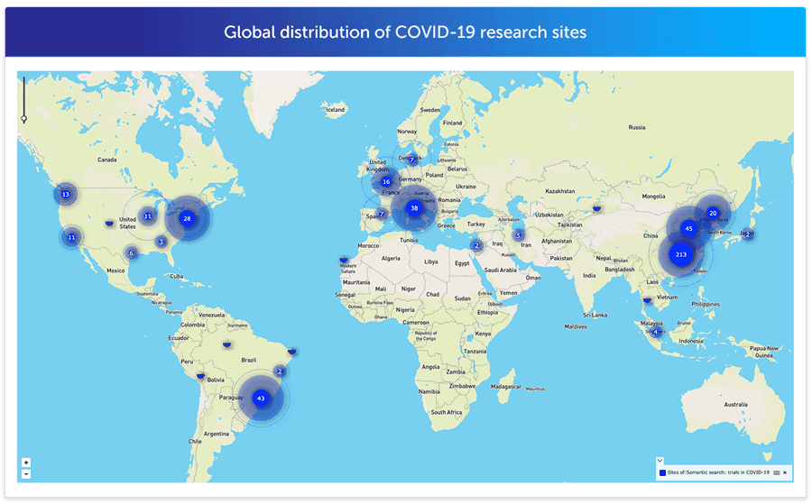Select the 45 sites cluster in China
812x504 pixels.
click(x=688, y=228)
